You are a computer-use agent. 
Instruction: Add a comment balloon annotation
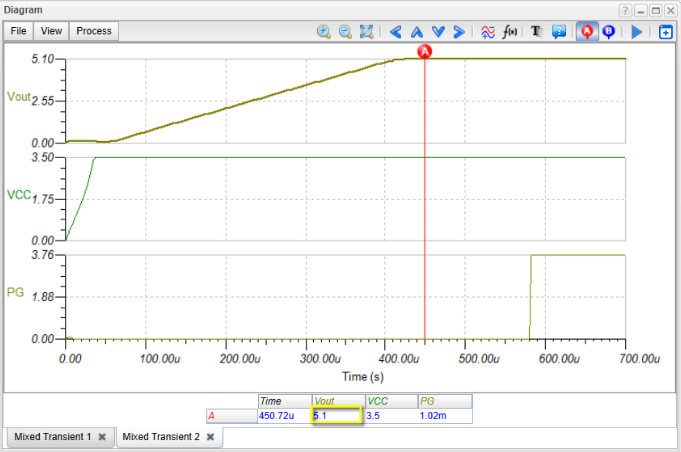pos(559,32)
